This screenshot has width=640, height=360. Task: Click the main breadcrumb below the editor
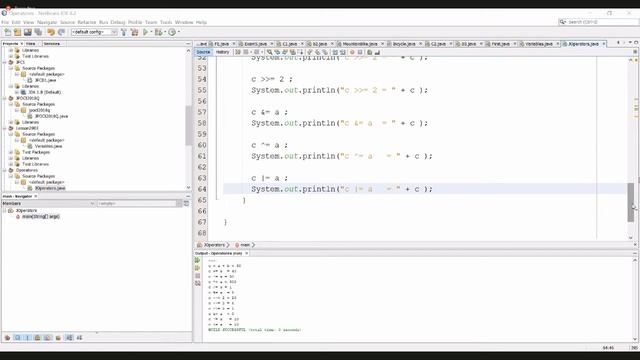(245, 245)
